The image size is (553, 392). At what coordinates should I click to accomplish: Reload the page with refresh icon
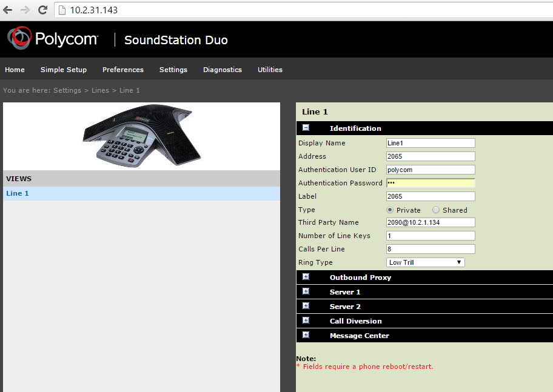[42, 10]
